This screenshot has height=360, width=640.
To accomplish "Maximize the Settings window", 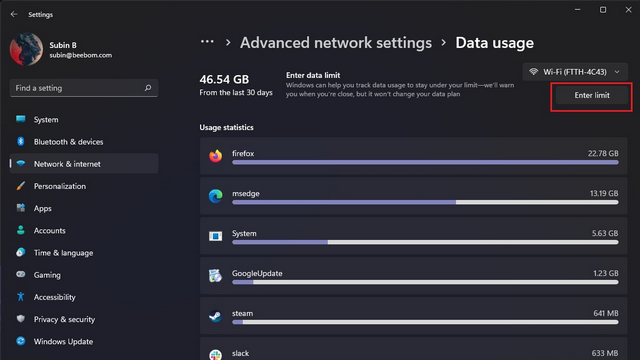I will 603,10.
